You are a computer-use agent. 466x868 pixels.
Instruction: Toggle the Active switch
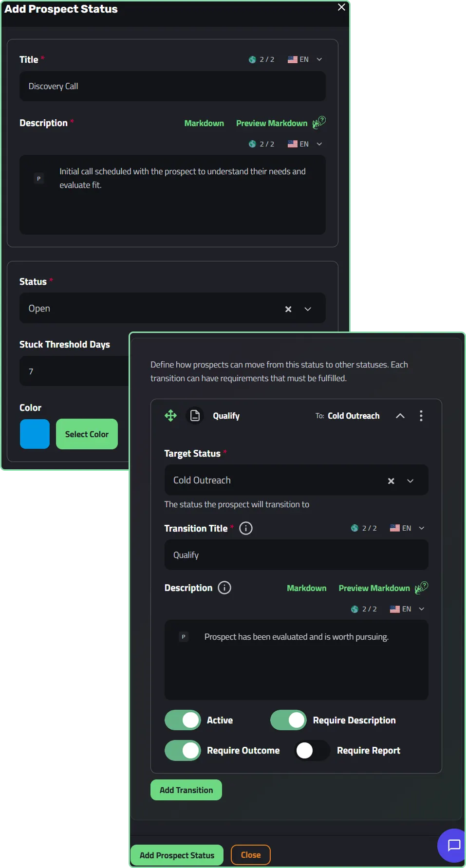click(x=183, y=720)
